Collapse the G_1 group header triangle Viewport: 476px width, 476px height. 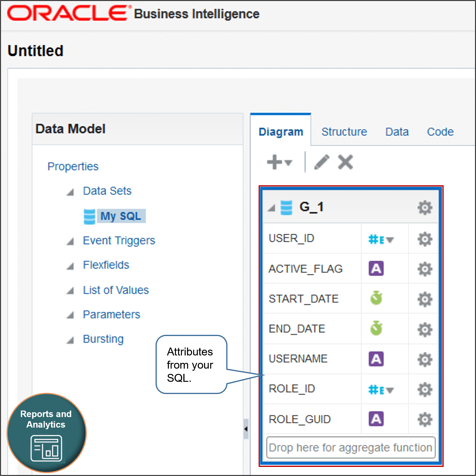point(272,208)
